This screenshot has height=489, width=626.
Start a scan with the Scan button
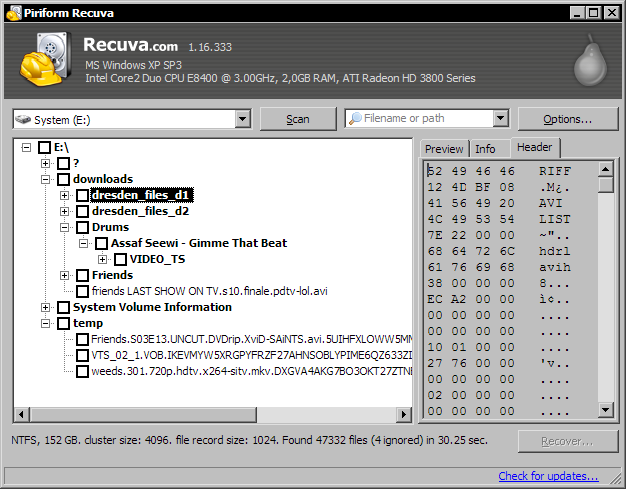(298, 119)
